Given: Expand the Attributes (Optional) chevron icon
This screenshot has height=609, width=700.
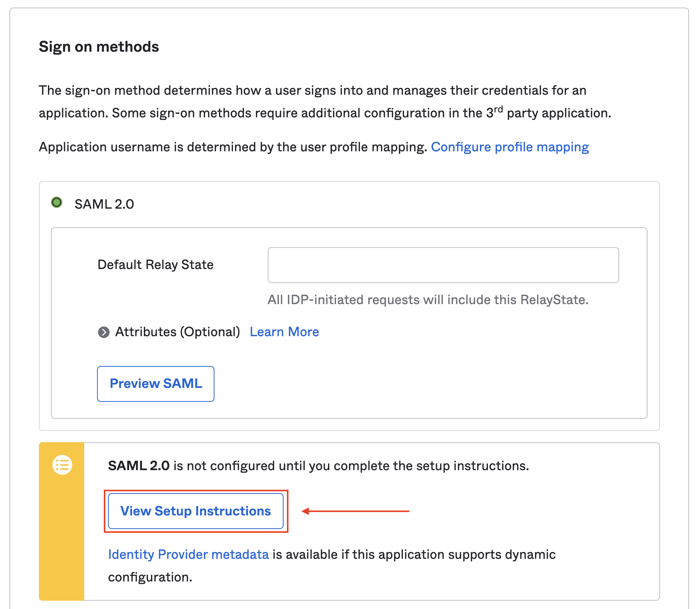Looking at the screenshot, I should pos(103,332).
